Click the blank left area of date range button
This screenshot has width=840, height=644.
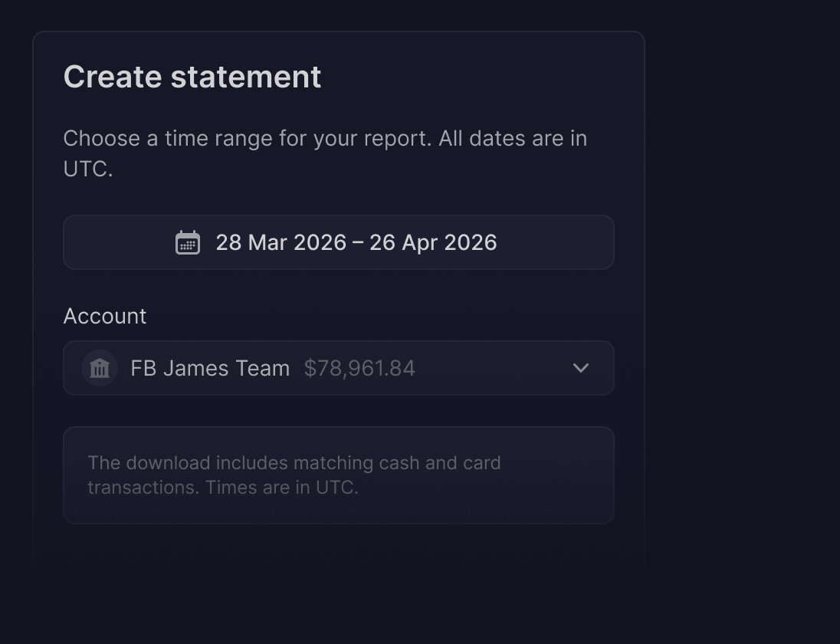click(119, 242)
